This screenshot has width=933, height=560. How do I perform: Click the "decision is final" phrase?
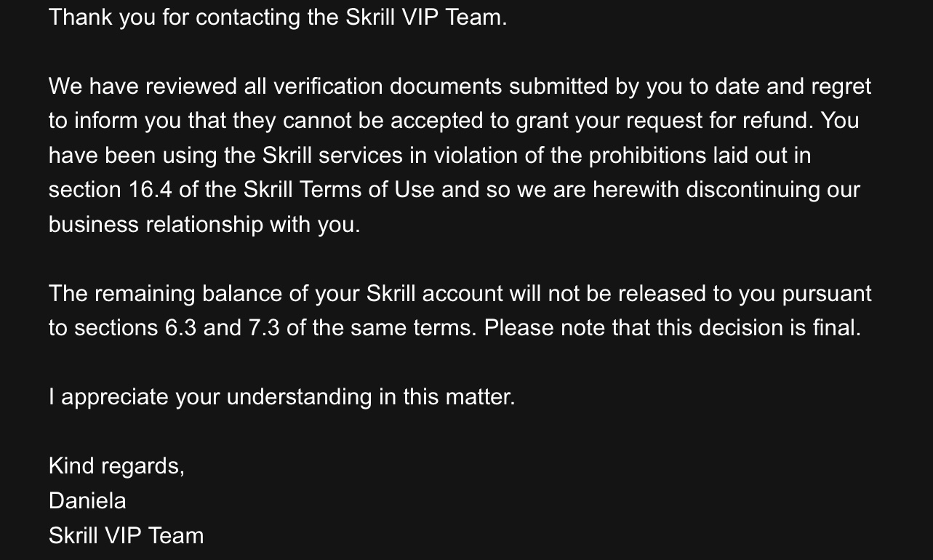click(779, 328)
